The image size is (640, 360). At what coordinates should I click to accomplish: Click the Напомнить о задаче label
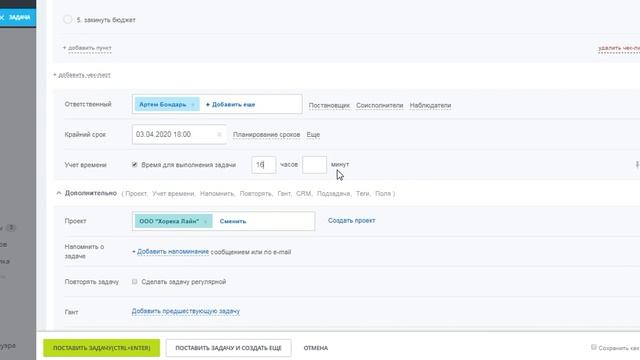[x=84, y=251]
